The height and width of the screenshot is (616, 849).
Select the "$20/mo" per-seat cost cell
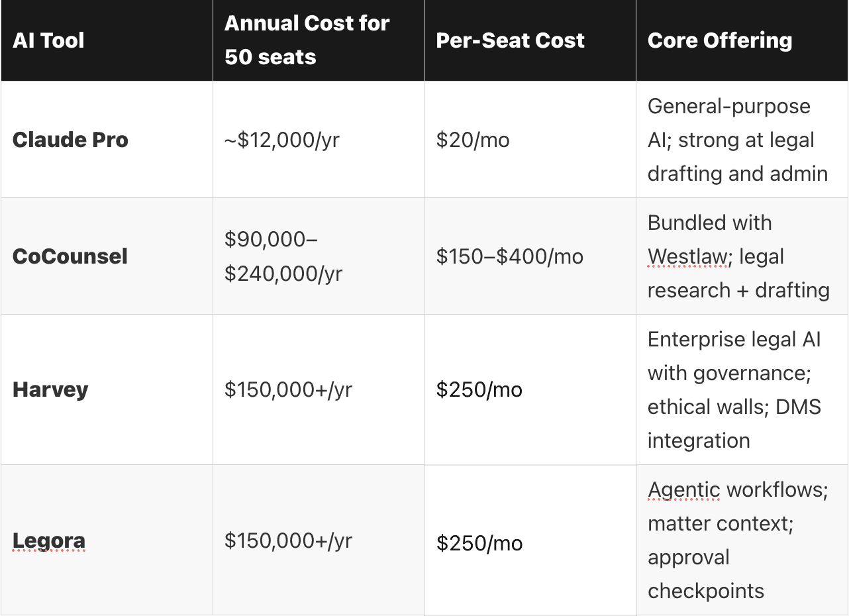coord(473,140)
